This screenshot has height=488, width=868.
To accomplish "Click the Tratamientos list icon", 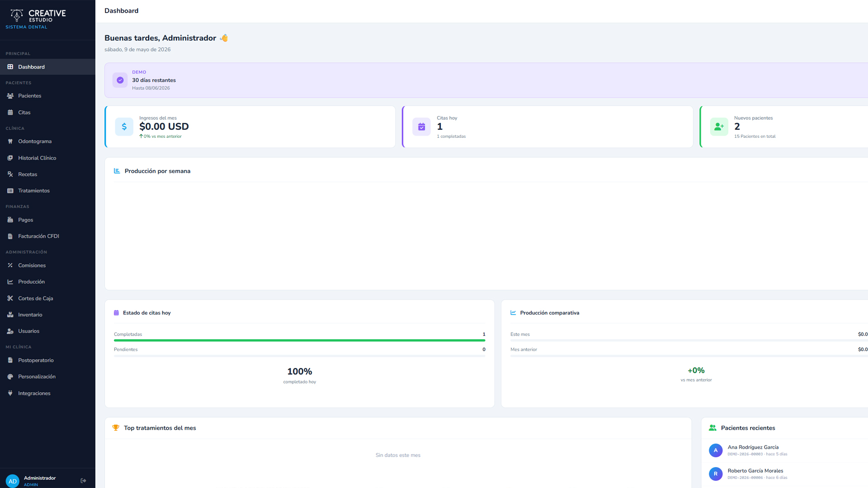I will coord(10,191).
